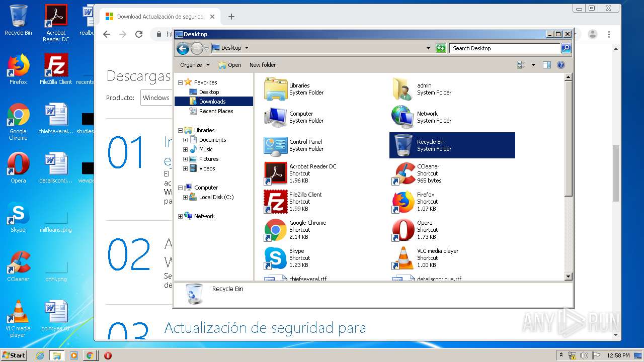
Task: Click the Explorer Back navigation arrow
Action: pyautogui.click(x=183, y=48)
